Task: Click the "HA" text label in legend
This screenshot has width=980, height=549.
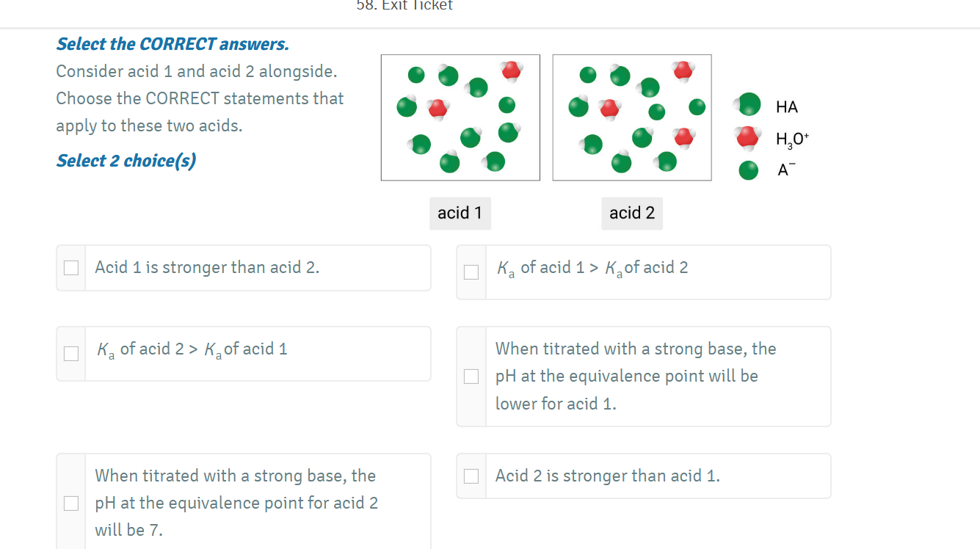Action: click(x=786, y=107)
